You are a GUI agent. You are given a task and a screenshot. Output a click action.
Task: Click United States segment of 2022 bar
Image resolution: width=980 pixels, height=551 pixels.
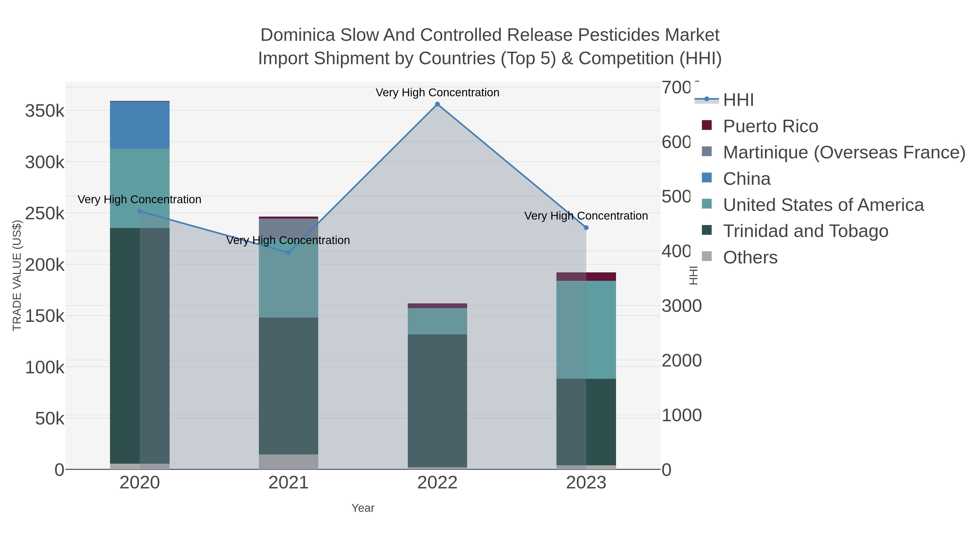(437, 321)
